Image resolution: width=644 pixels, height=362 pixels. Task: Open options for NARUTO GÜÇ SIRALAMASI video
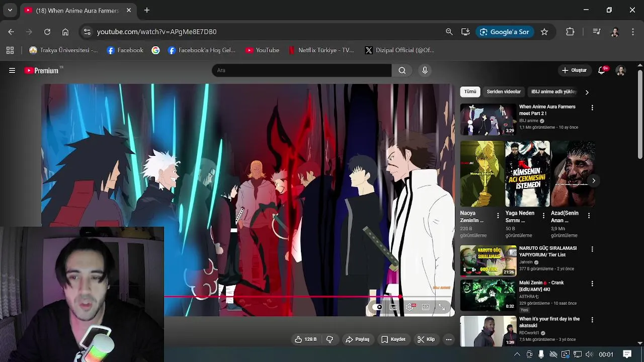[592, 249]
